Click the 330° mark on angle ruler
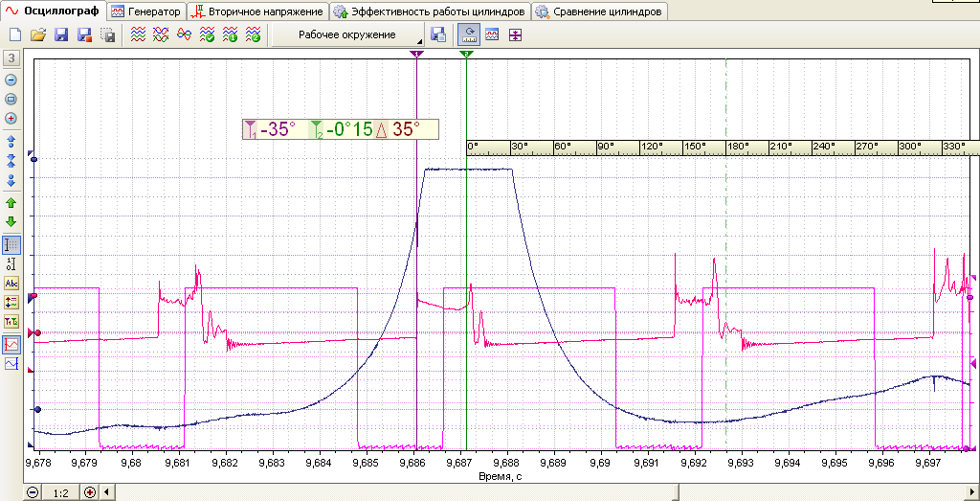The width and height of the screenshot is (980, 501). coord(952,146)
